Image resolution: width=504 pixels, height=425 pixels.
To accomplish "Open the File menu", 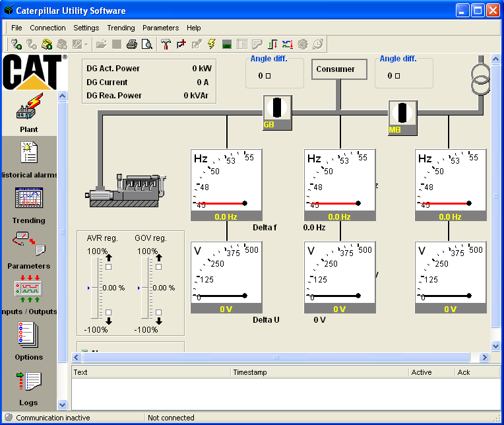I will (16, 28).
